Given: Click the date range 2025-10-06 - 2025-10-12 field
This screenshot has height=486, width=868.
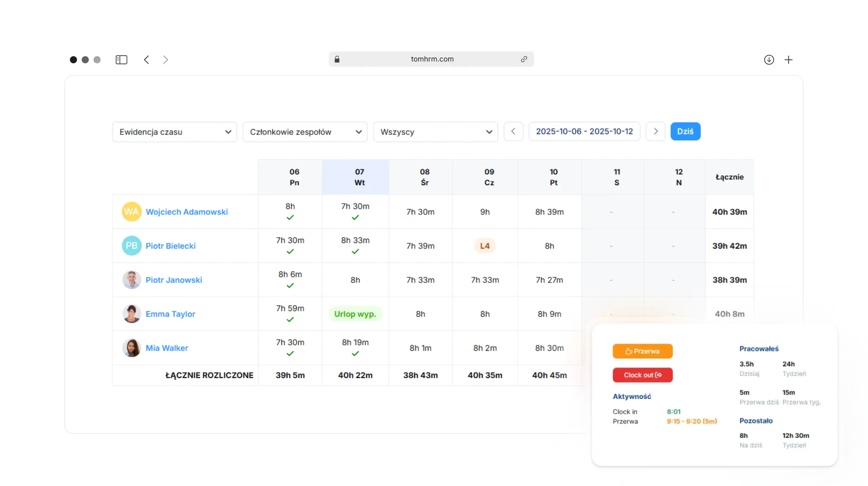Looking at the screenshot, I should click(x=584, y=131).
